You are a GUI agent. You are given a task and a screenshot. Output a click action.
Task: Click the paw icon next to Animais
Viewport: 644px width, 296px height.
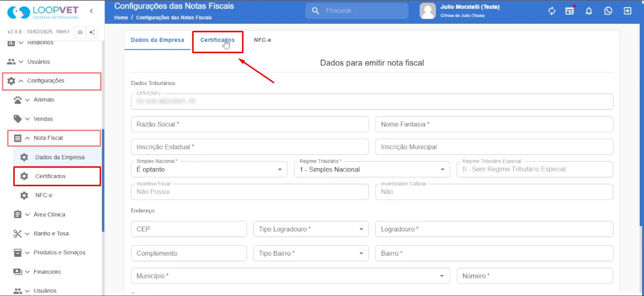(x=18, y=100)
